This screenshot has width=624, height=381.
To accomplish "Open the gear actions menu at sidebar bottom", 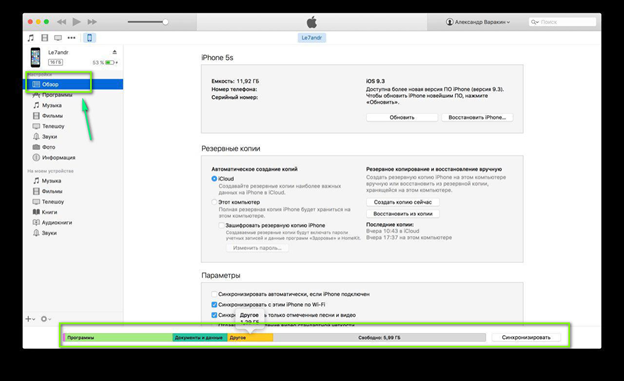I will pos(45,319).
